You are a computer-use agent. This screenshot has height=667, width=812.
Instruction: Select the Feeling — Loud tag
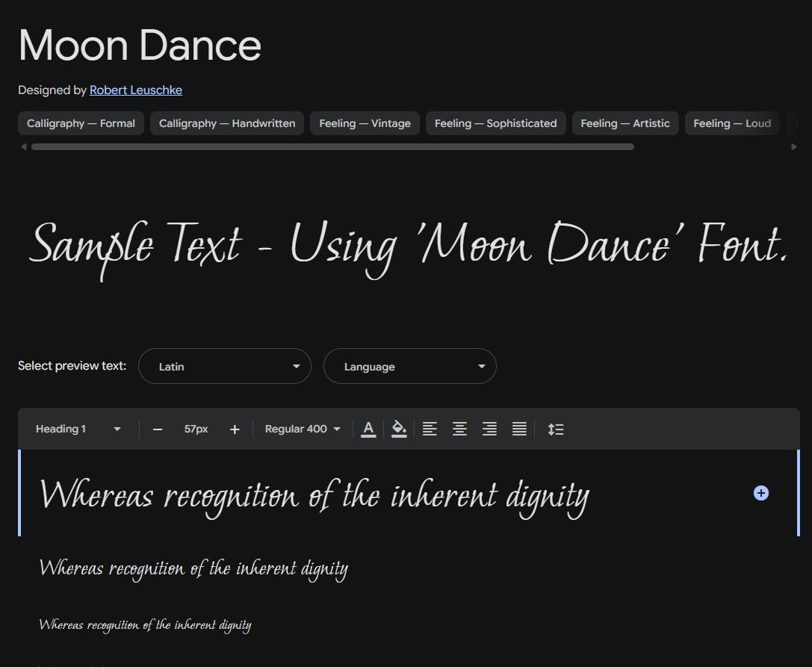click(732, 123)
